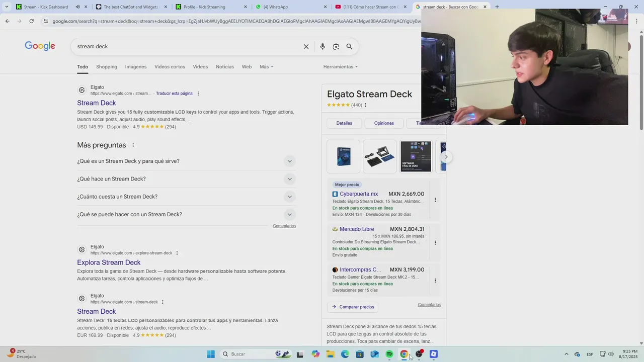Viewport: 644px width, 362px height.
Task: Open Stream Deck accessories product thumbnail
Action: click(379, 156)
